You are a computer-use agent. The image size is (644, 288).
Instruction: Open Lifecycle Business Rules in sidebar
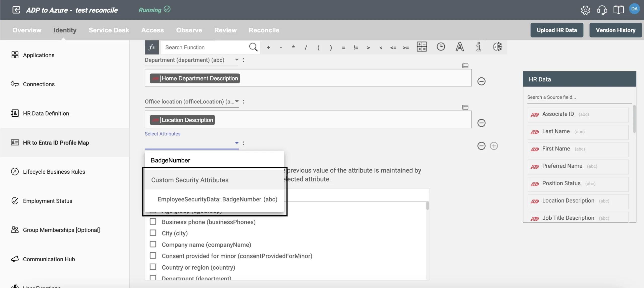point(64,172)
